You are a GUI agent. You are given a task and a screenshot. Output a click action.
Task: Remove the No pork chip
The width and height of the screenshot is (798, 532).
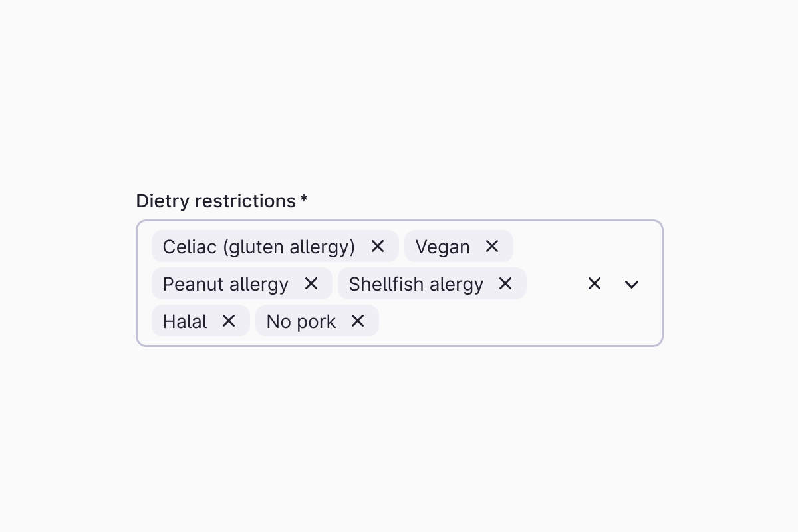click(x=358, y=321)
